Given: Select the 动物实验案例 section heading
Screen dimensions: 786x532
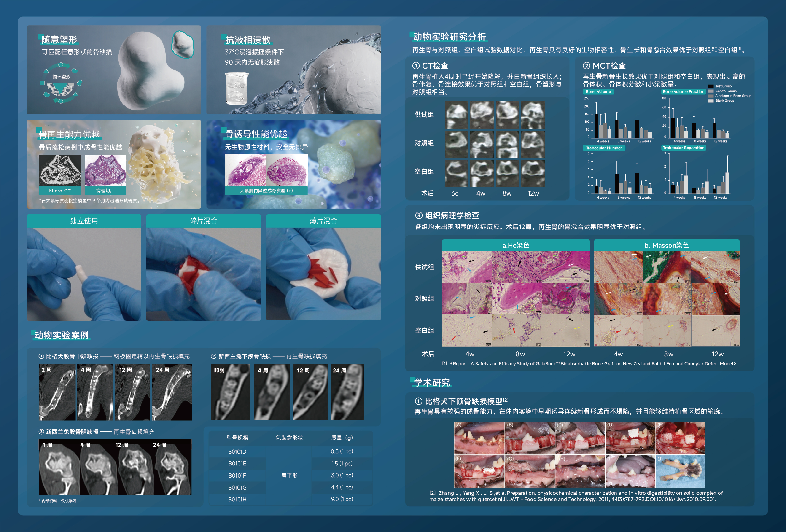Looking at the screenshot, I should click(61, 335).
